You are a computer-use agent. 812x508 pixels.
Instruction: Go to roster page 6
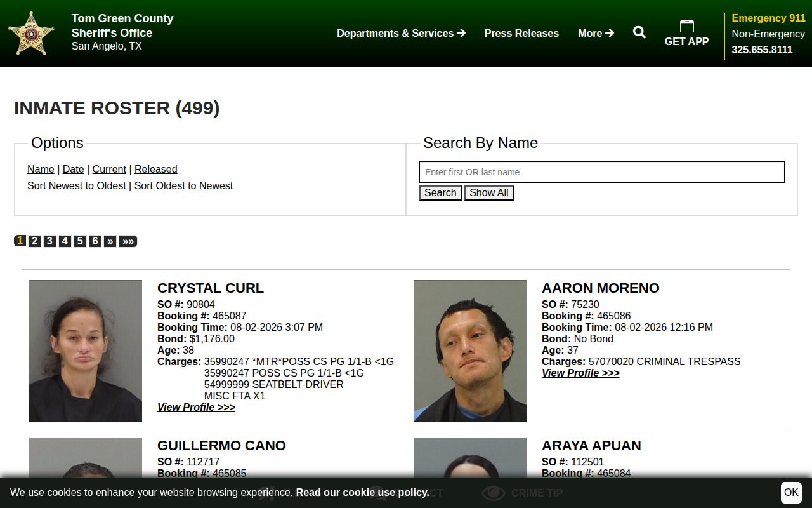(x=95, y=241)
